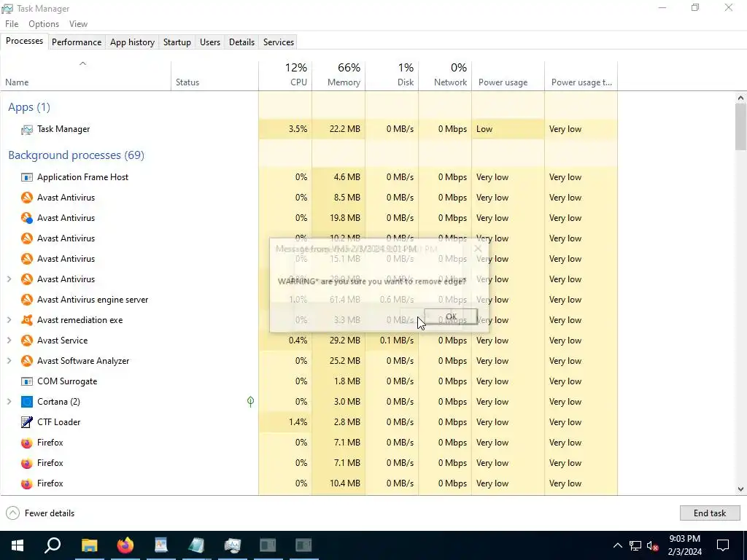Open the File menu
This screenshot has width=747, height=560.
12,24
